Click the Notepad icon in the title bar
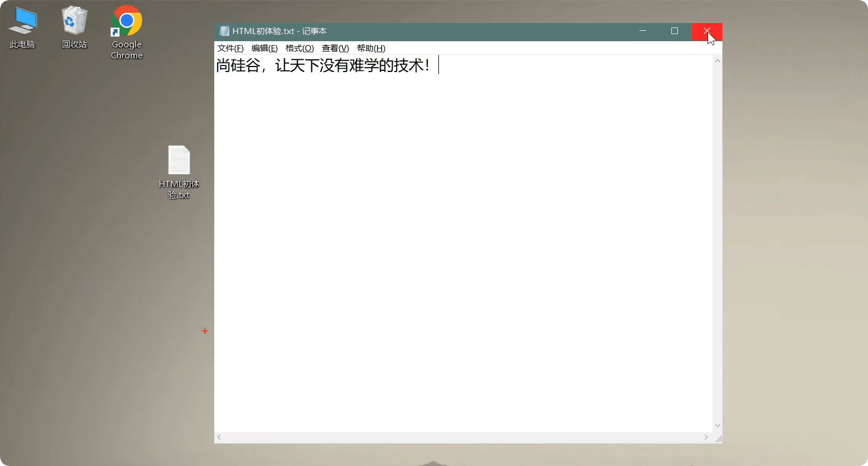868x466 pixels. [x=224, y=31]
